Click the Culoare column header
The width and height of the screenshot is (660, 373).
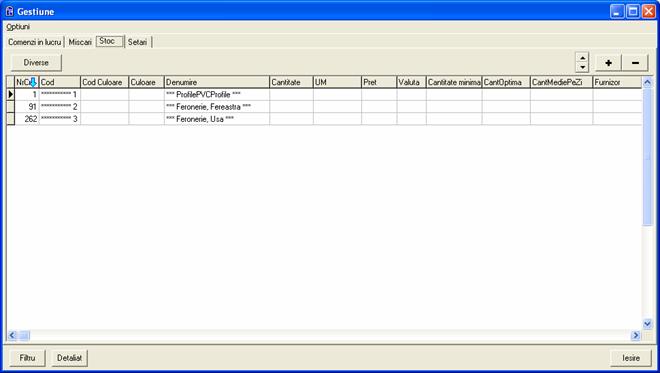point(146,82)
